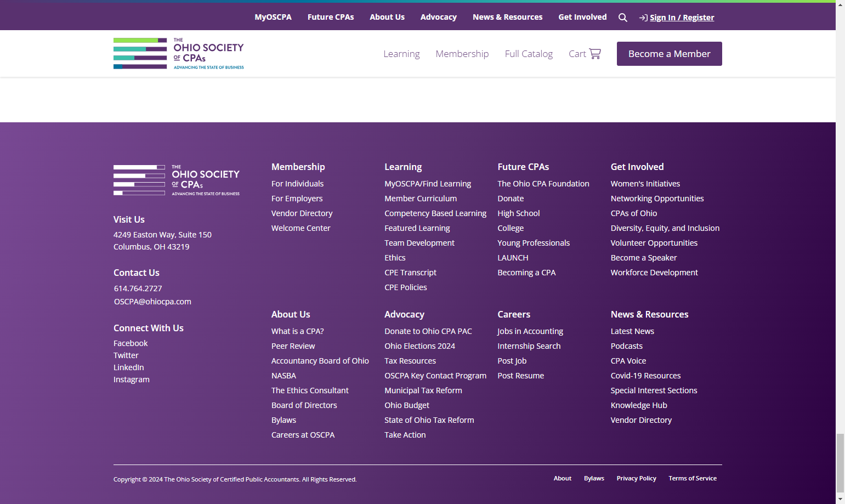
Task: Open the Advocacy top menu
Action: pyautogui.click(x=439, y=17)
